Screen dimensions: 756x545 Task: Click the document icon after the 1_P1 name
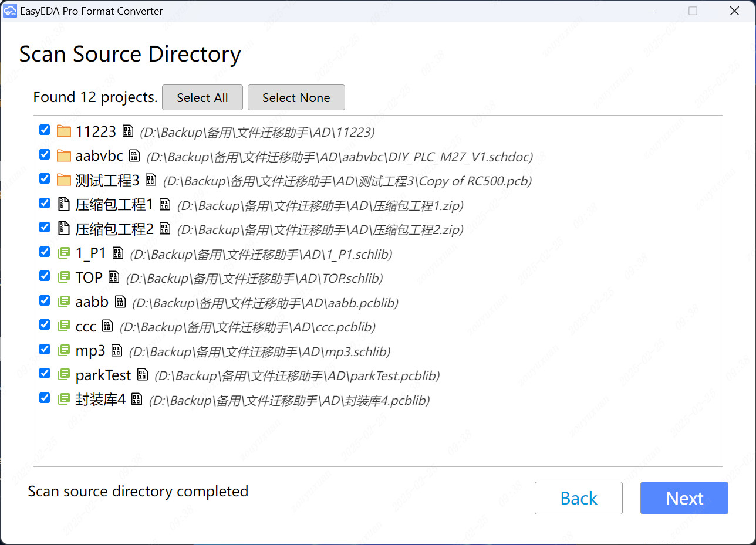(x=118, y=253)
